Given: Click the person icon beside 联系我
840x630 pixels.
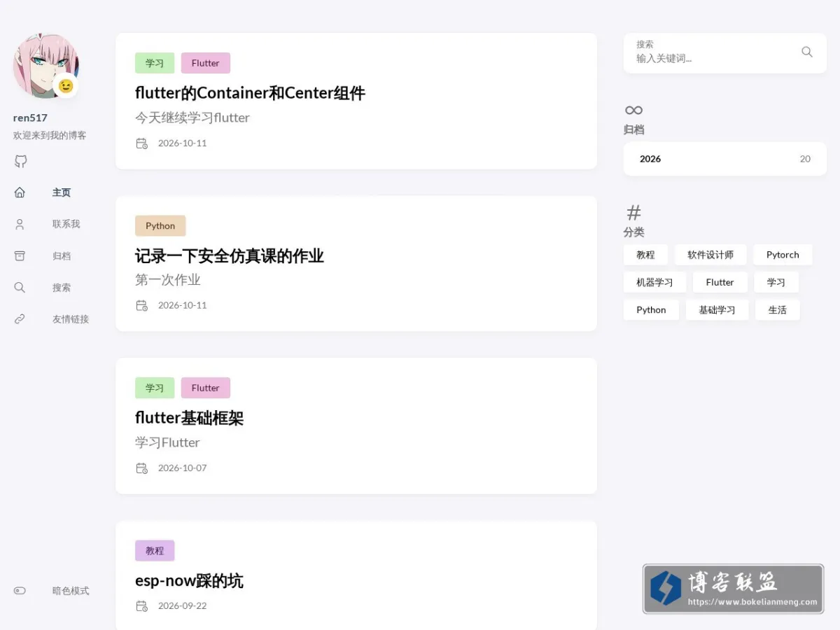Looking at the screenshot, I should click(x=20, y=224).
